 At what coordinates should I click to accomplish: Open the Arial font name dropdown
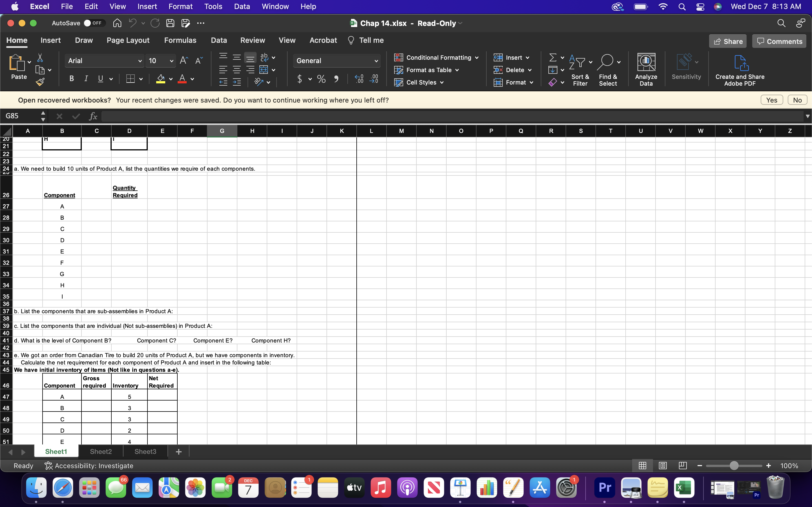(x=140, y=61)
